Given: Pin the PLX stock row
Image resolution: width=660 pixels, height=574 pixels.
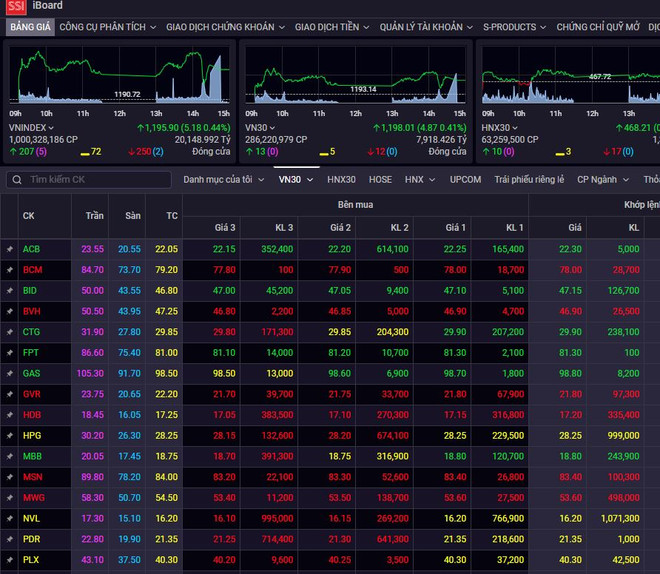Looking at the screenshot, I should point(9,560).
